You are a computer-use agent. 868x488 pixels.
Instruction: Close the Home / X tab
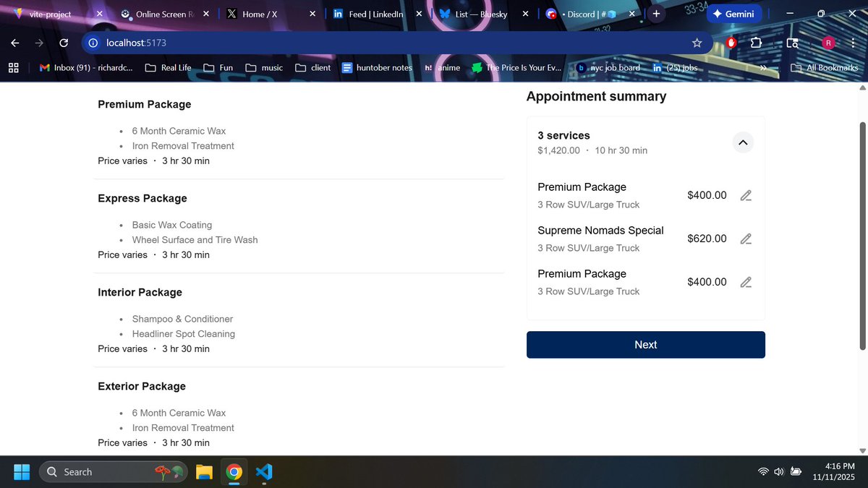[312, 14]
